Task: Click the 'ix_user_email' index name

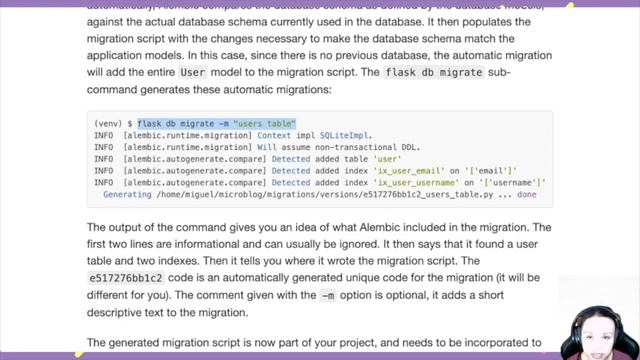Action: (x=409, y=171)
